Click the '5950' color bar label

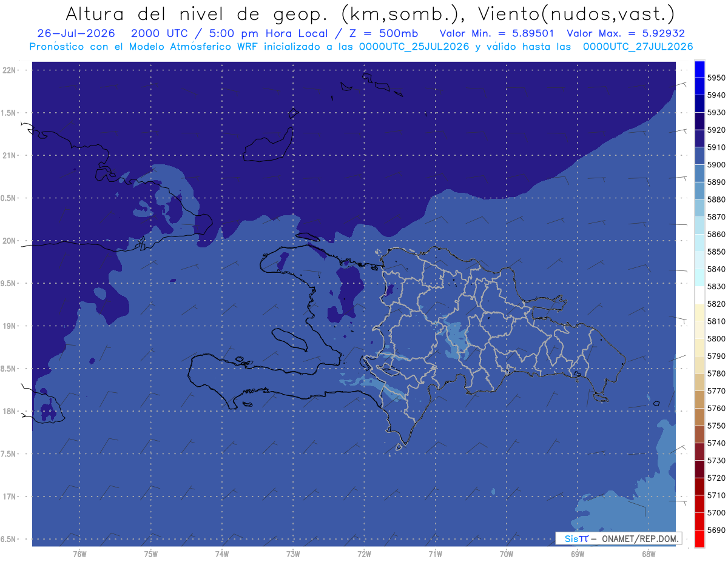pos(716,78)
